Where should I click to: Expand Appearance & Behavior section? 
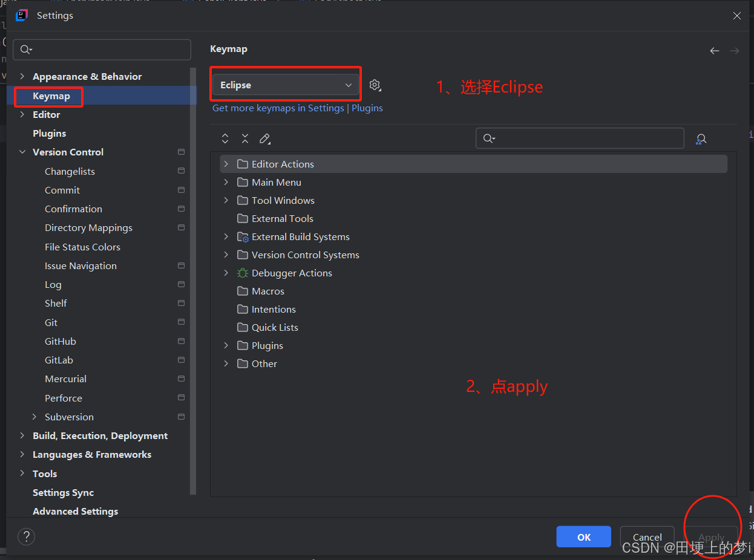(x=22, y=76)
